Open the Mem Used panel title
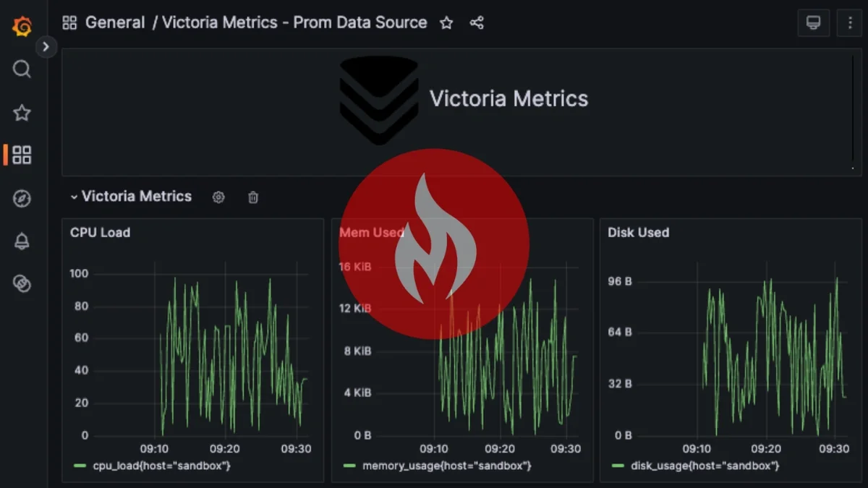 click(371, 233)
